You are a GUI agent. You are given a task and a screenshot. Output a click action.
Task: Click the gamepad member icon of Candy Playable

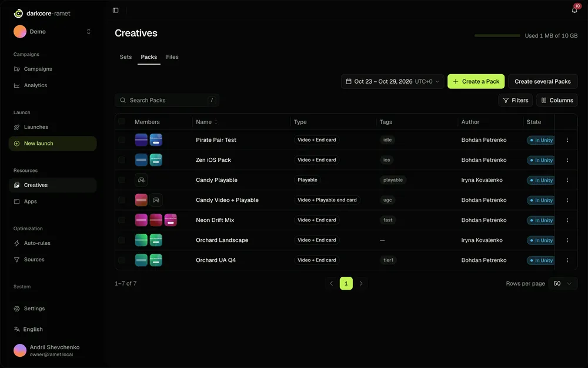[x=141, y=180]
